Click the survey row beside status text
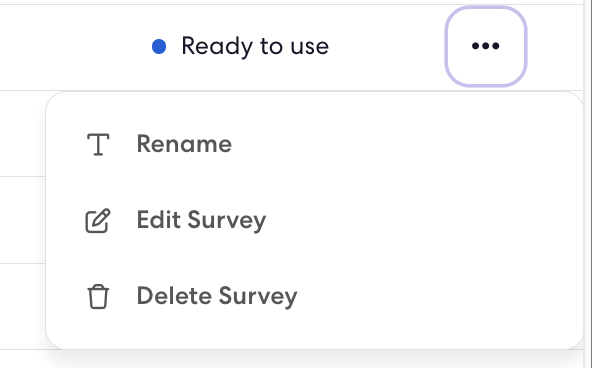 point(387,46)
